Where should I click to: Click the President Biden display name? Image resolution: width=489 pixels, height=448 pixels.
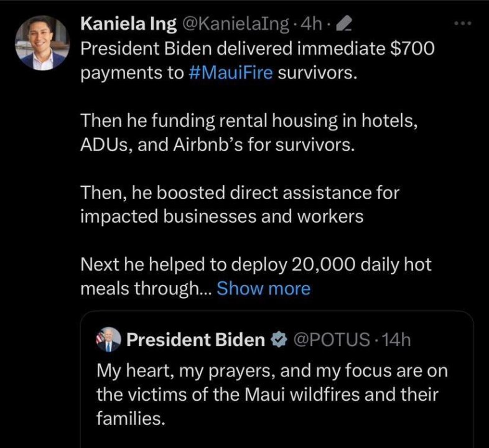point(195,340)
